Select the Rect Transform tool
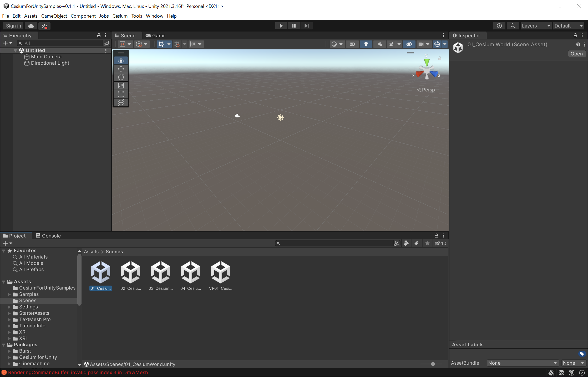 (121, 94)
